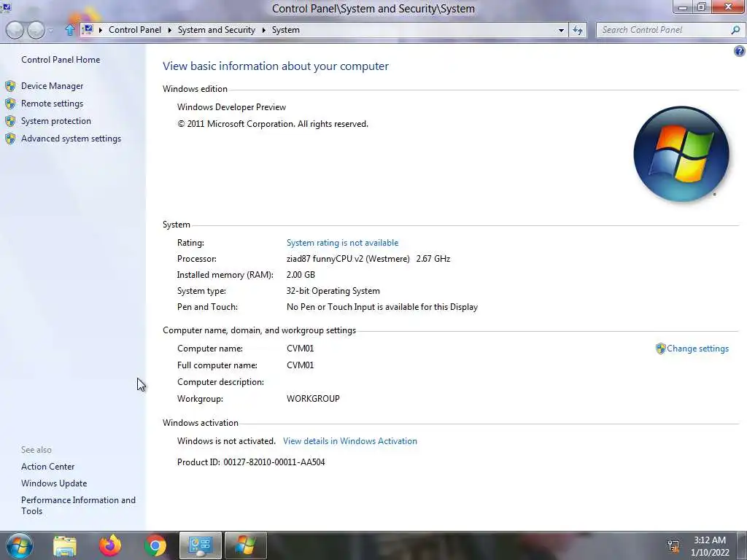Expand arrow after System and Security breadcrumb
The image size is (747, 560).
[x=263, y=30]
